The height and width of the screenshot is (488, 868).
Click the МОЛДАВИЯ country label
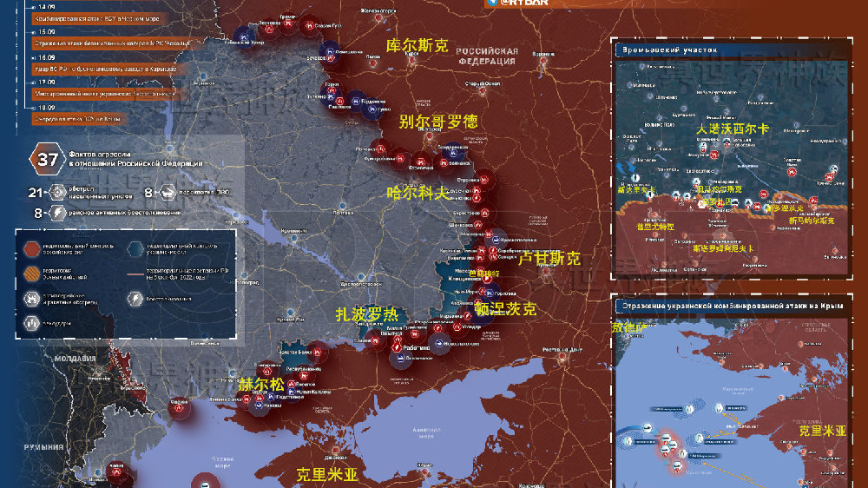tap(76, 359)
